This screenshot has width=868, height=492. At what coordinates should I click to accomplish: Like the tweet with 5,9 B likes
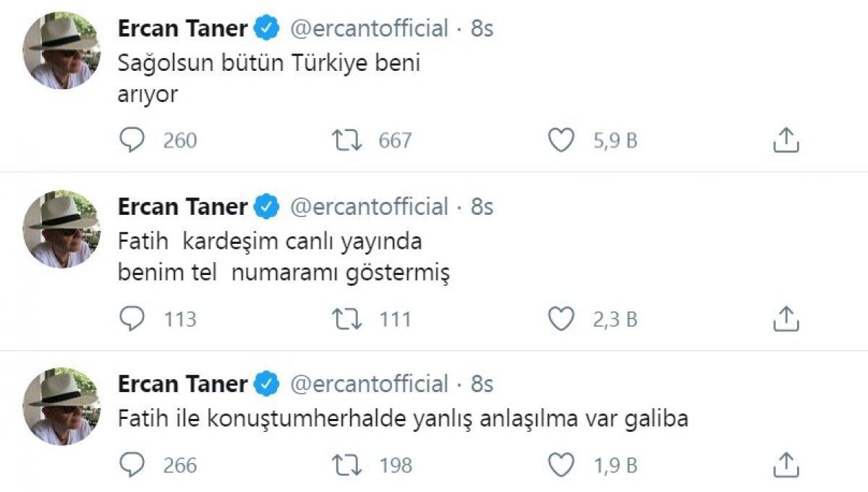click(x=561, y=140)
